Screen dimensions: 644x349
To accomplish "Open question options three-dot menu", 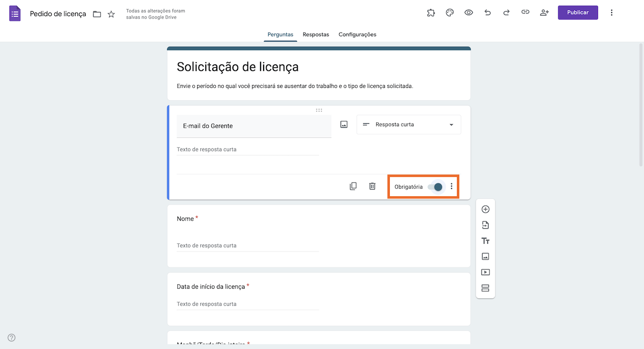I will pos(451,187).
